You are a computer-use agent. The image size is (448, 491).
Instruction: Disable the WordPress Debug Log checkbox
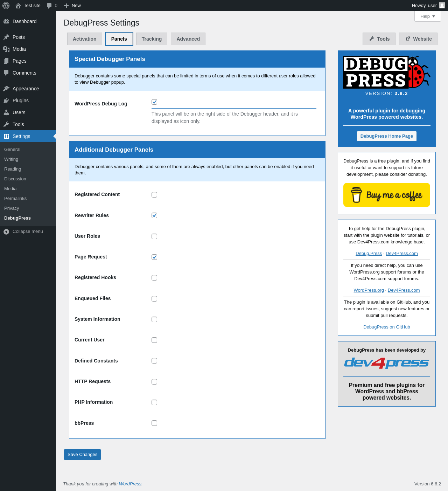point(154,102)
